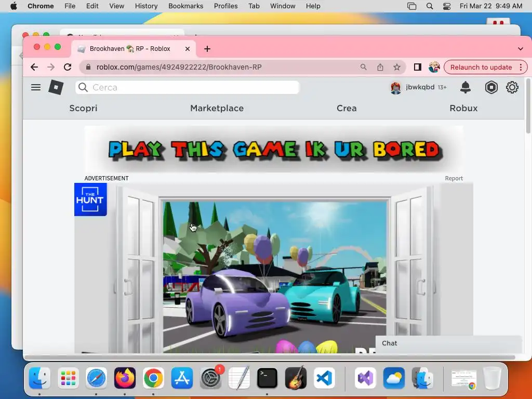Image resolution: width=532 pixels, height=399 pixels.
Task: Open the Profiles menu
Action: [x=225, y=6]
